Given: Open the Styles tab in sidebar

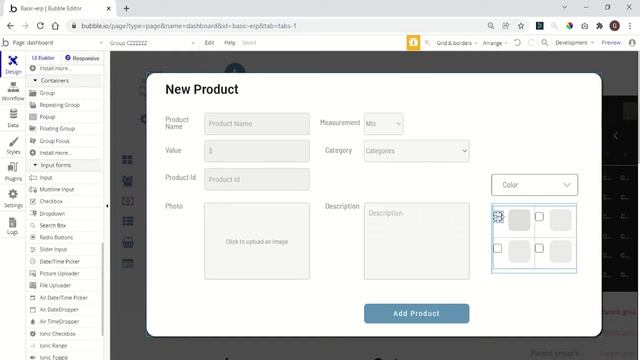Looking at the screenshot, I should point(13,145).
